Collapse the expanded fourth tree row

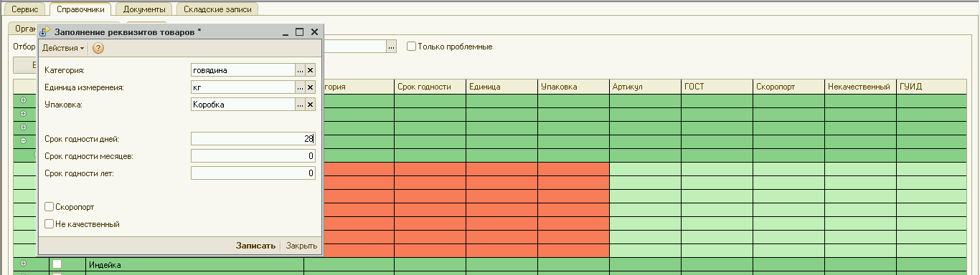pyautogui.click(x=23, y=141)
